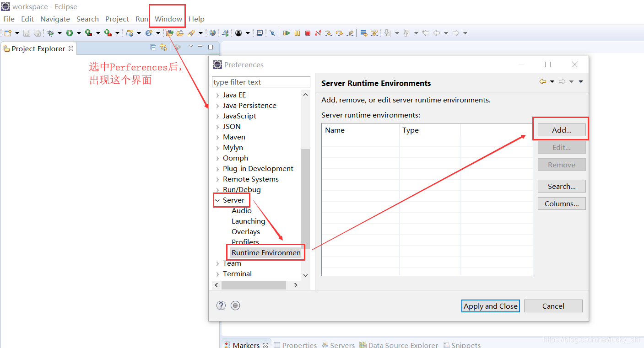The image size is (644, 348).
Task: Click the Save toolbar icon
Action: point(27,33)
